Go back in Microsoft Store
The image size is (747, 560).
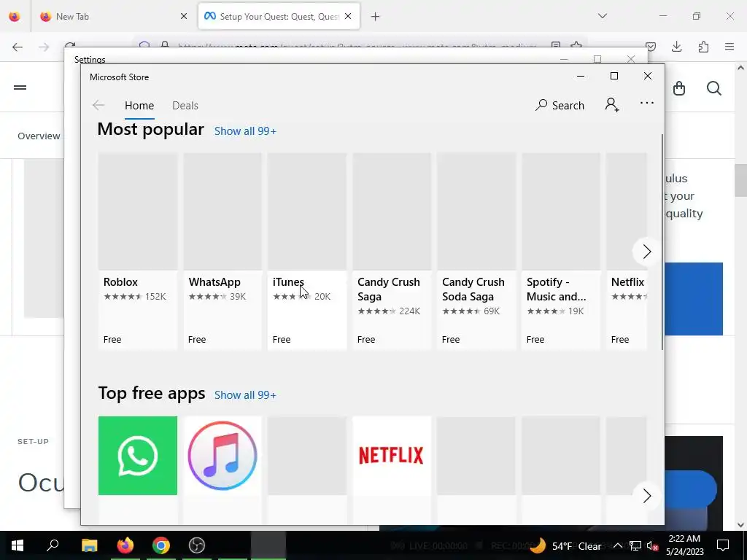click(98, 105)
